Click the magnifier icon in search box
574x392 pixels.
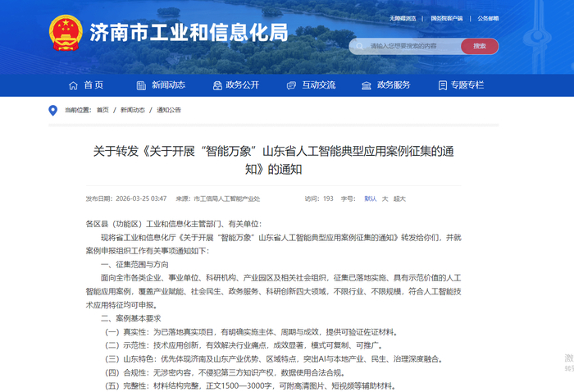pyautogui.click(x=361, y=46)
